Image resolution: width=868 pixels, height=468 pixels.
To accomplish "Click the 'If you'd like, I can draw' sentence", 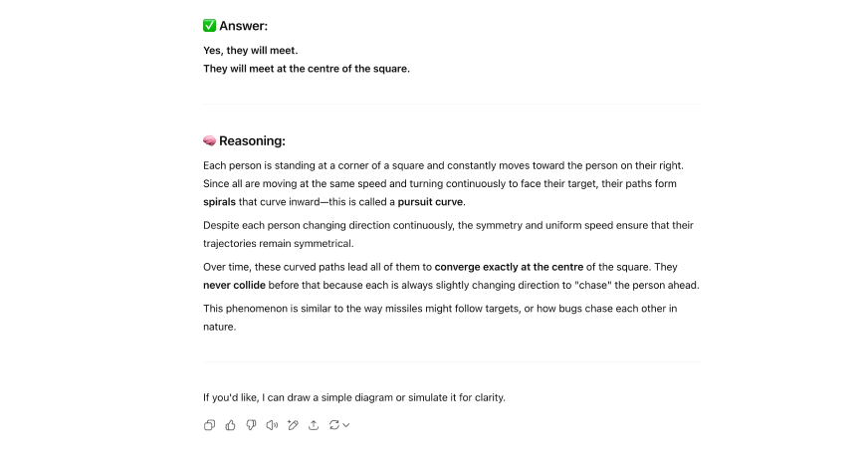I will 354,397.
